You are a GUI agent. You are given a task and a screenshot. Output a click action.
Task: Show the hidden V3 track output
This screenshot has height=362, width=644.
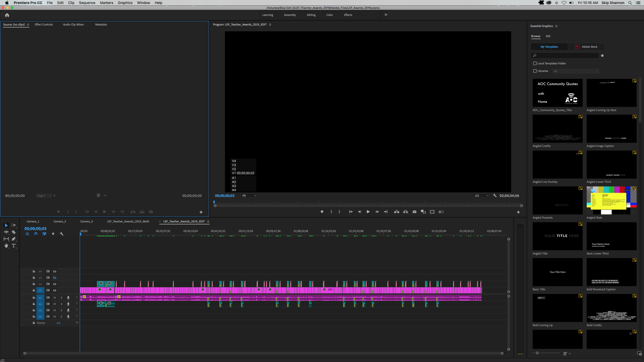(55, 278)
